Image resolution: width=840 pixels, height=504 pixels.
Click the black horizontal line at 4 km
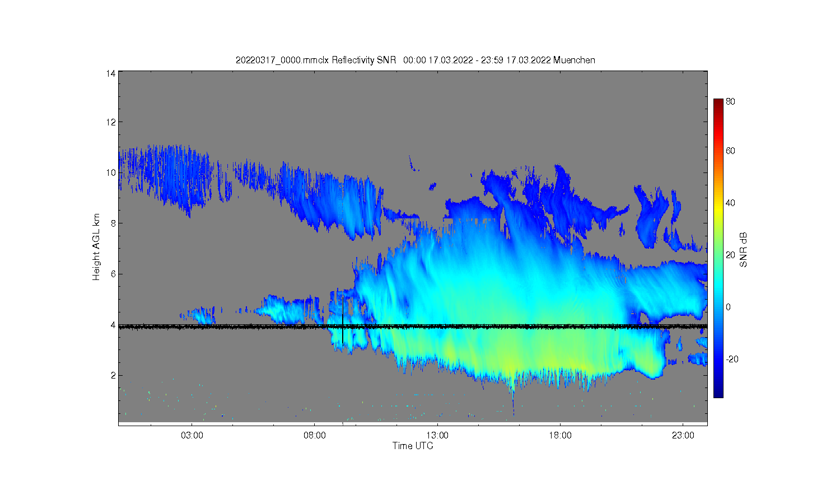[413, 326]
